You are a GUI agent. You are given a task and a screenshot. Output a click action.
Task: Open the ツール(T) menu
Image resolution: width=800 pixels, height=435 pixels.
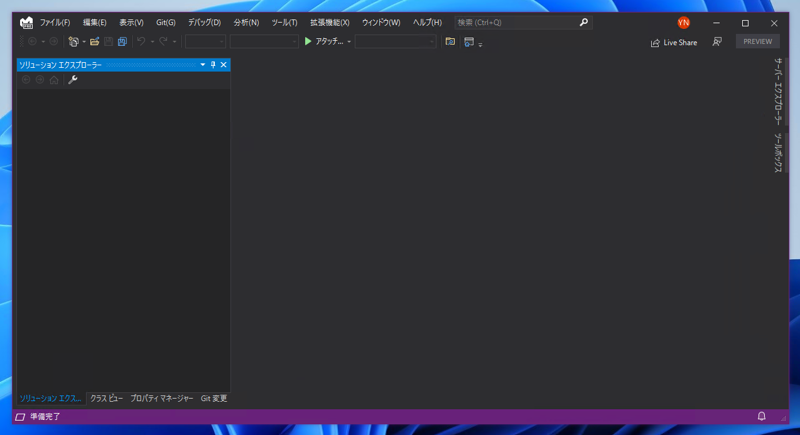(284, 22)
